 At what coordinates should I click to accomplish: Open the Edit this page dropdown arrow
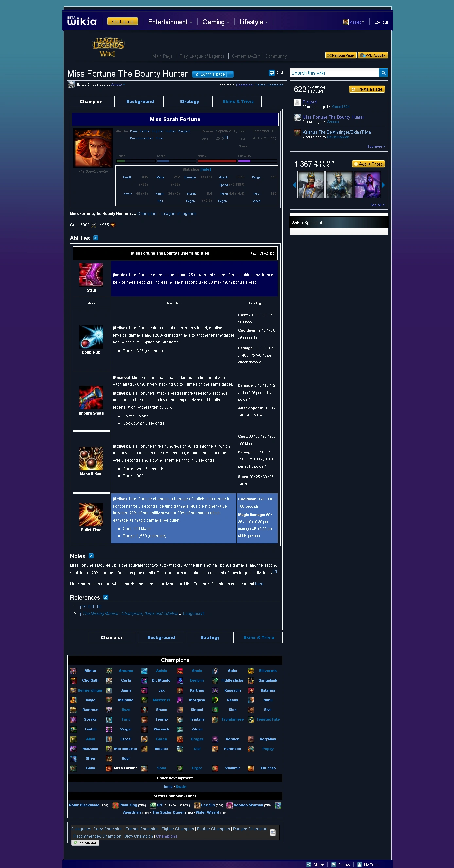click(x=230, y=74)
